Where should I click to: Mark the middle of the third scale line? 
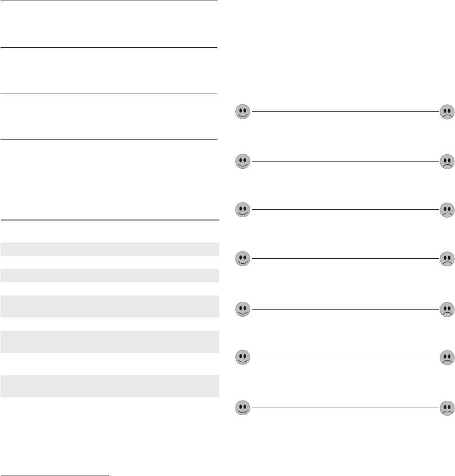tap(345, 209)
